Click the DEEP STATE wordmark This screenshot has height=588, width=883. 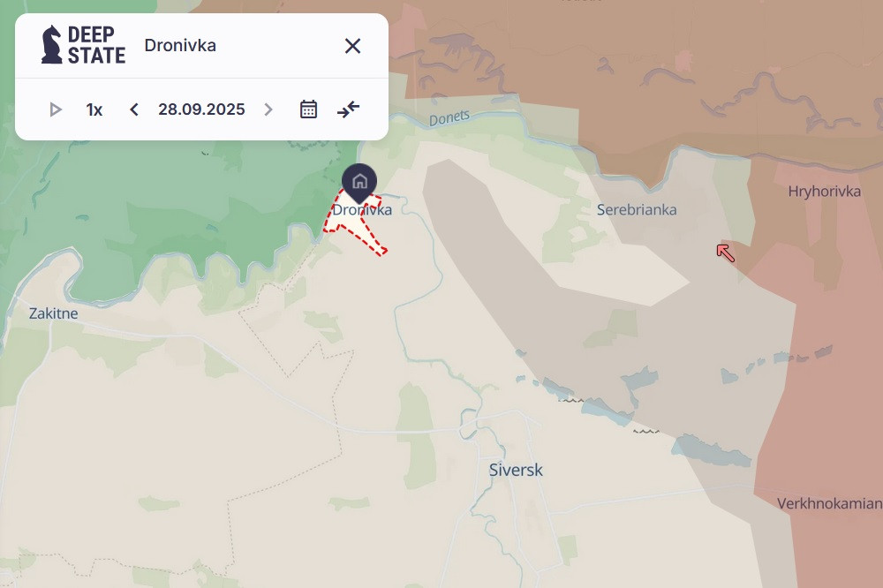tap(96, 45)
